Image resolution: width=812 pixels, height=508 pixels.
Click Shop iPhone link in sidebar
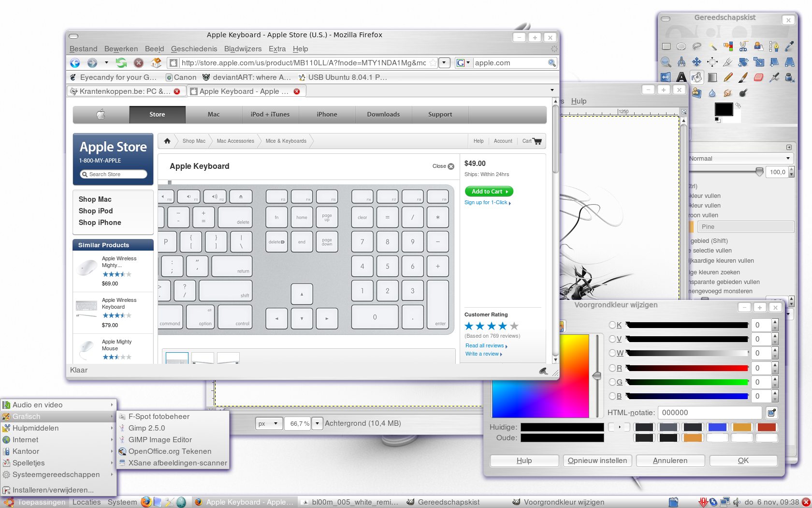coord(100,223)
